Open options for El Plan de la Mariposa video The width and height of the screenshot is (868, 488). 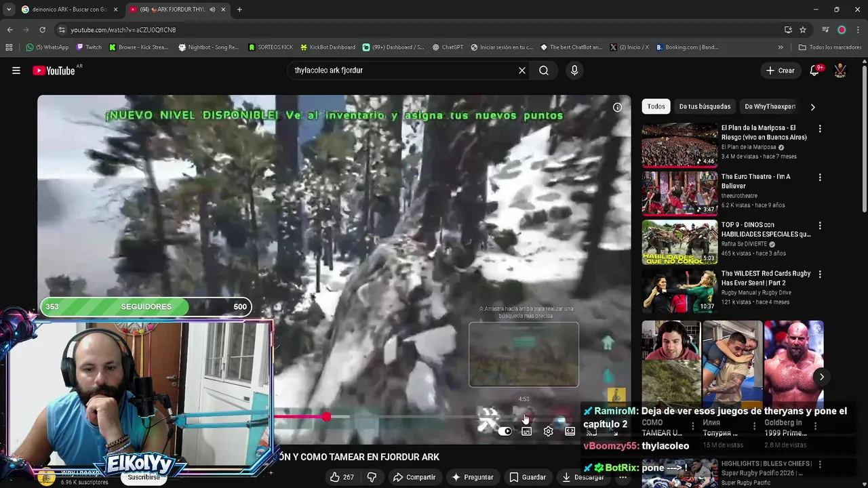click(820, 129)
